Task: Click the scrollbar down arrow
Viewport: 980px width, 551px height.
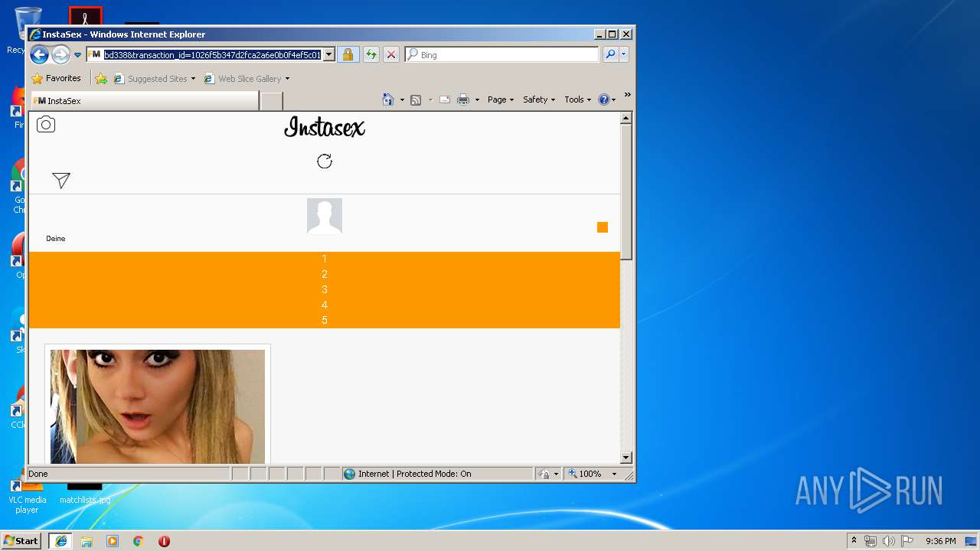Action: [x=626, y=458]
